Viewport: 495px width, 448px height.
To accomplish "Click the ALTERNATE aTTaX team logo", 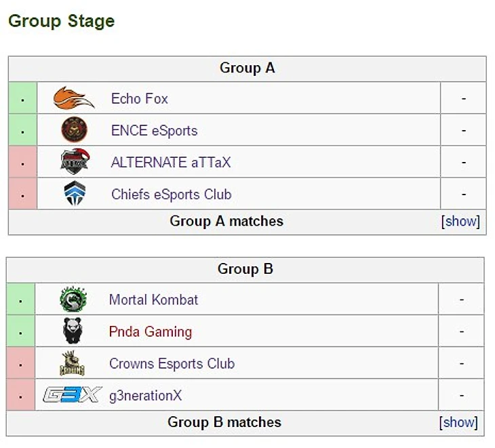I will (74, 162).
